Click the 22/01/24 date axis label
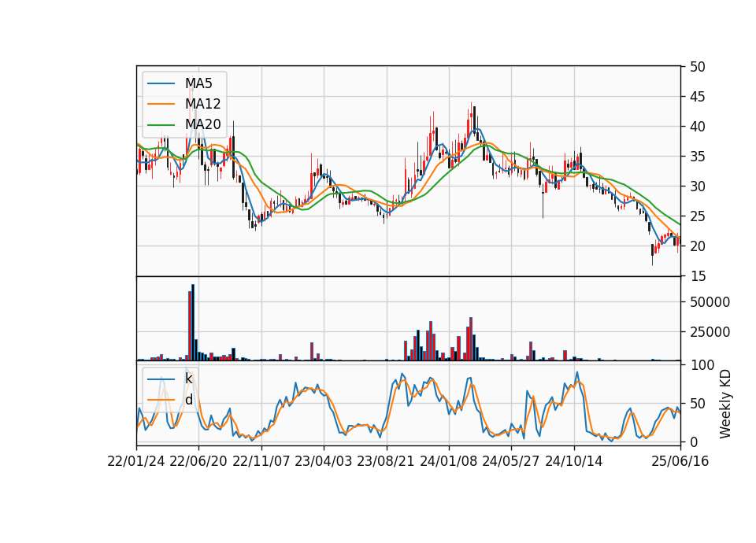The height and width of the screenshot is (543, 756). click(x=136, y=461)
